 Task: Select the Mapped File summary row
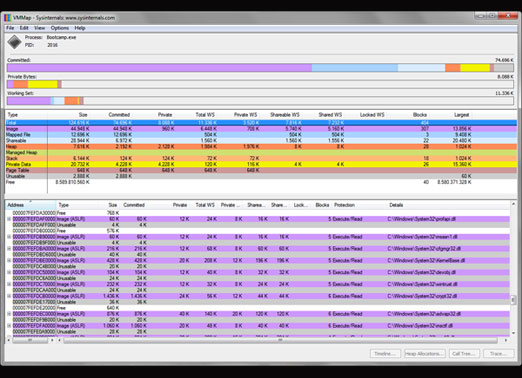[261, 135]
